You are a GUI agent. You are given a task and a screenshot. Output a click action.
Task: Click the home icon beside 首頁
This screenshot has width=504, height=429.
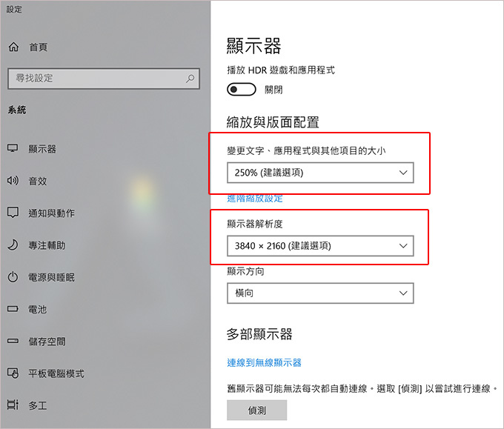[13, 47]
